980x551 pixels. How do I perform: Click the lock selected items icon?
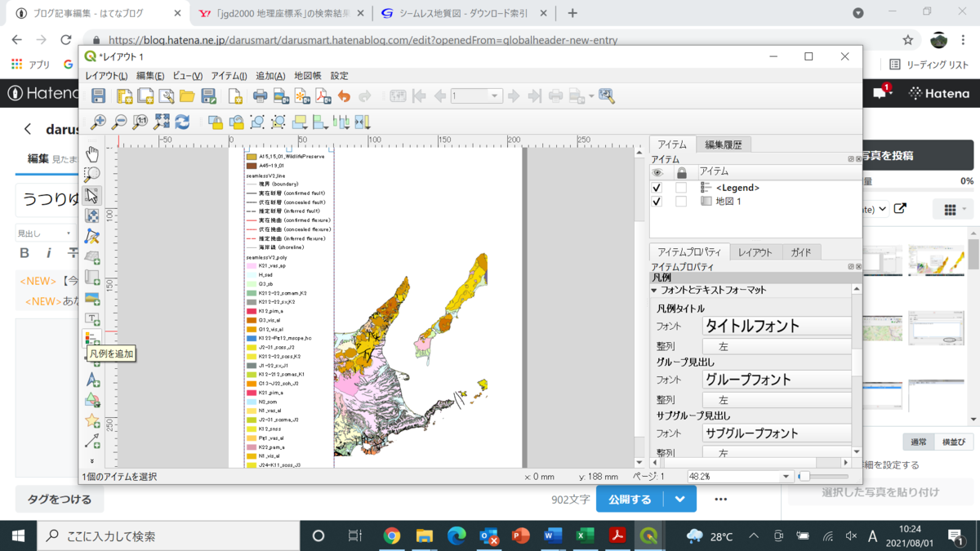[x=216, y=122]
